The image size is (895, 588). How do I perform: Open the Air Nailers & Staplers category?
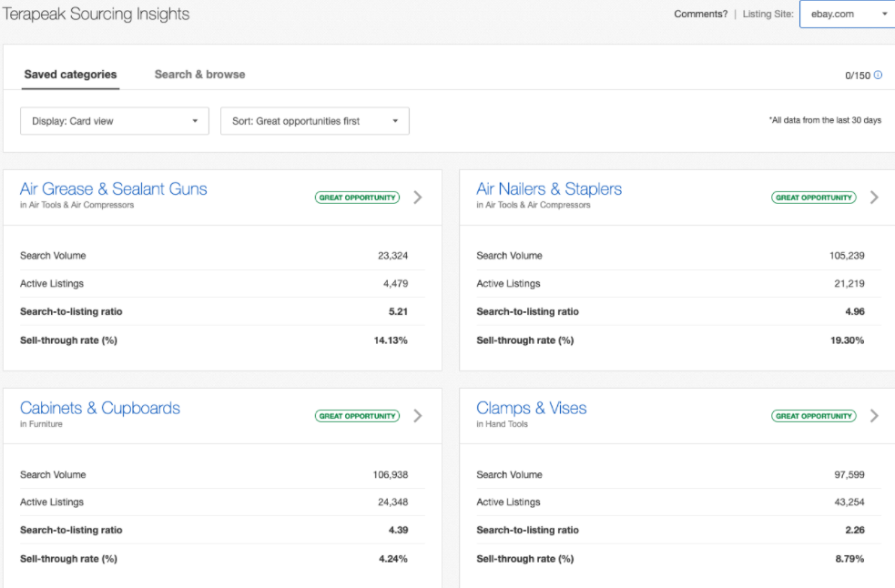point(549,188)
